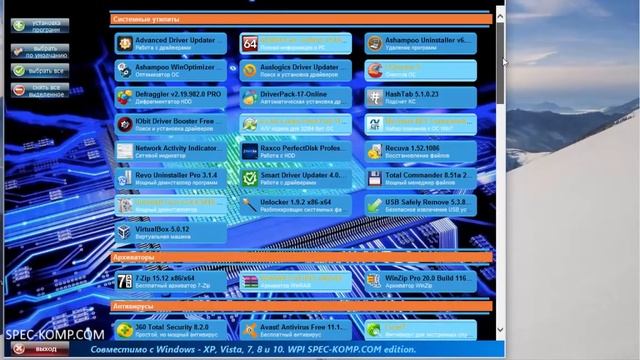This screenshot has height=360, width=640.
Task: Pick the Ashampoo Uninstaller v6 icon
Action: pyautogui.click(x=375, y=43)
